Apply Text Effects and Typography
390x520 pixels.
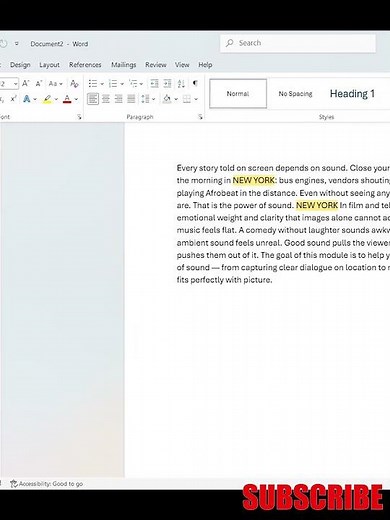pyautogui.click(x=27, y=99)
